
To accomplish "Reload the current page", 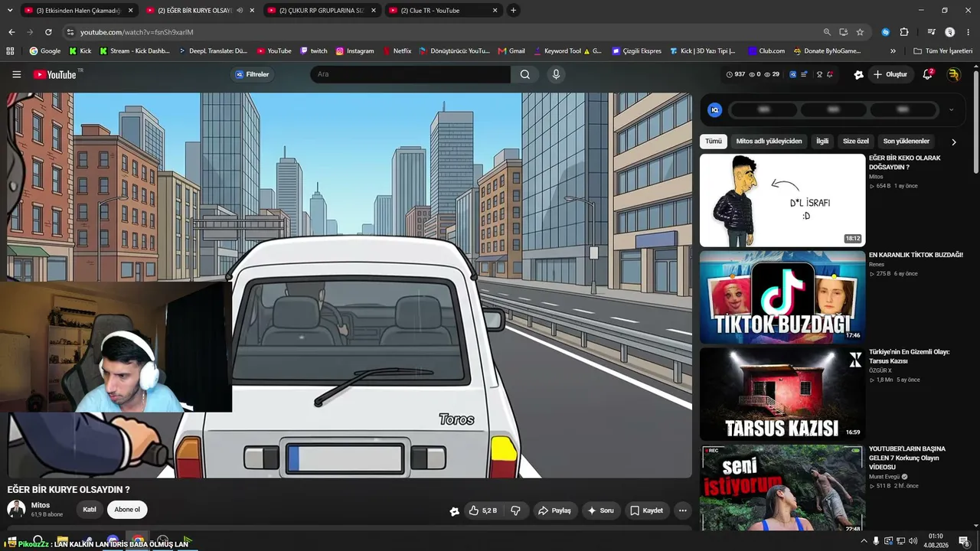I will 48,32.
